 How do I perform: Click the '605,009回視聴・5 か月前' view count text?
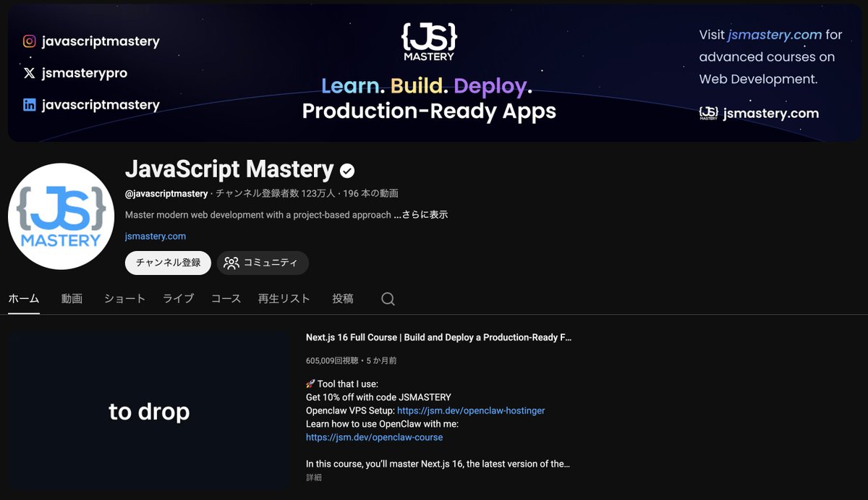coord(351,360)
